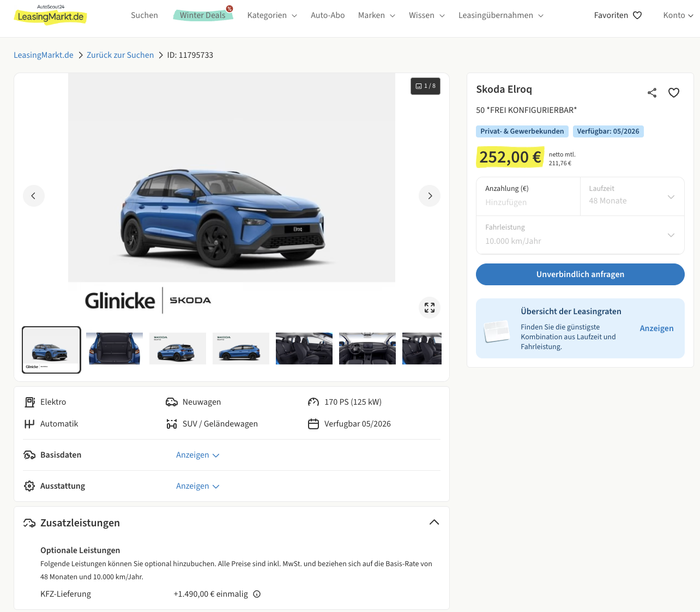Click info icon next to KFZ-Lieferung price
This screenshot has height=612, width=700.
(x=257, y=594)
